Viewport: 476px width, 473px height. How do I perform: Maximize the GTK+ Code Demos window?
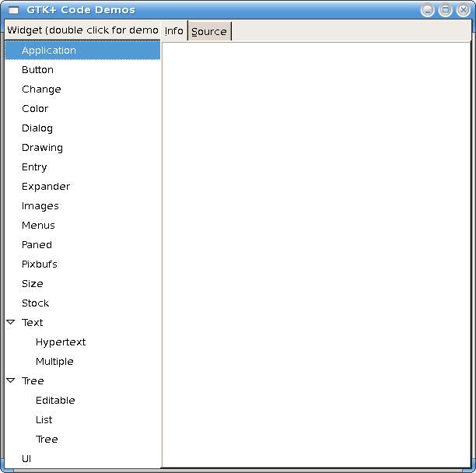[445, 10]
